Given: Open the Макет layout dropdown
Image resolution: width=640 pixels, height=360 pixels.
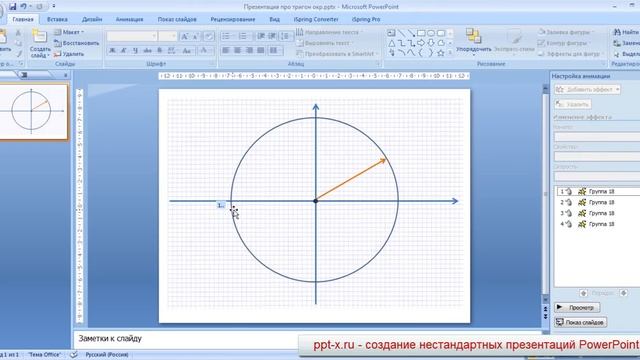Looking at the screenshot, I should tap(69, 32).
